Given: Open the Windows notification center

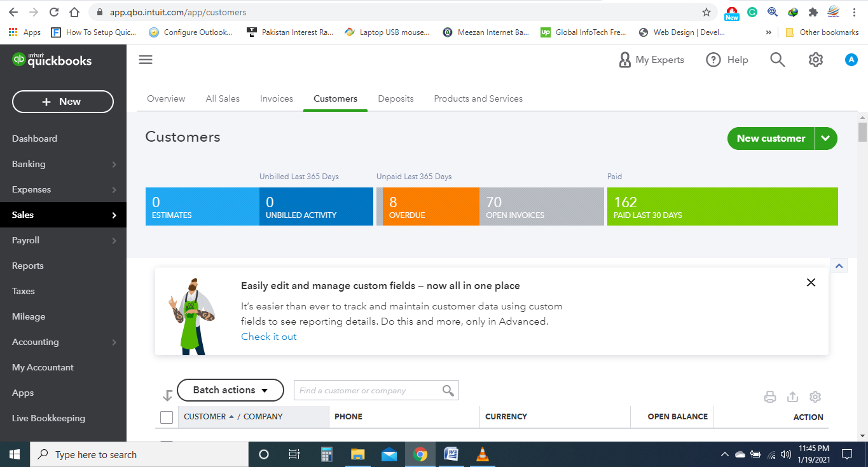Looking at the screenshot, I should pyautogui.click(x=847, y=454).
